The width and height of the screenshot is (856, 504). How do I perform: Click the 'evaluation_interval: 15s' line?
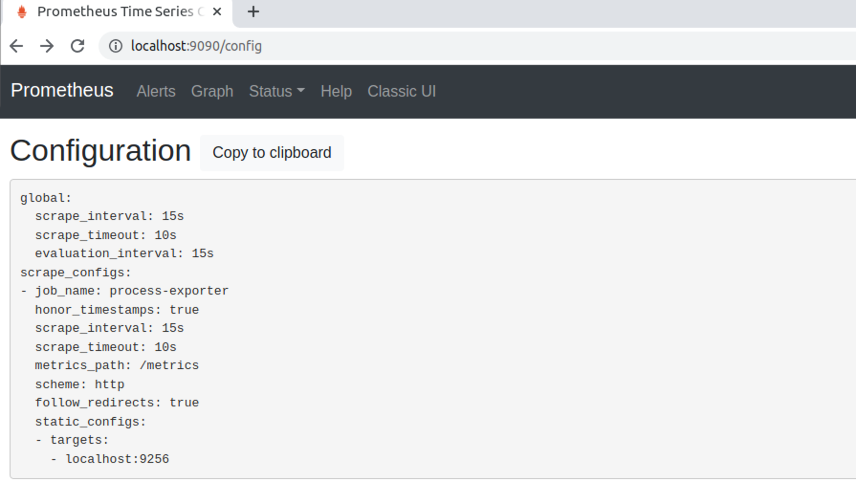coord(124,253)
